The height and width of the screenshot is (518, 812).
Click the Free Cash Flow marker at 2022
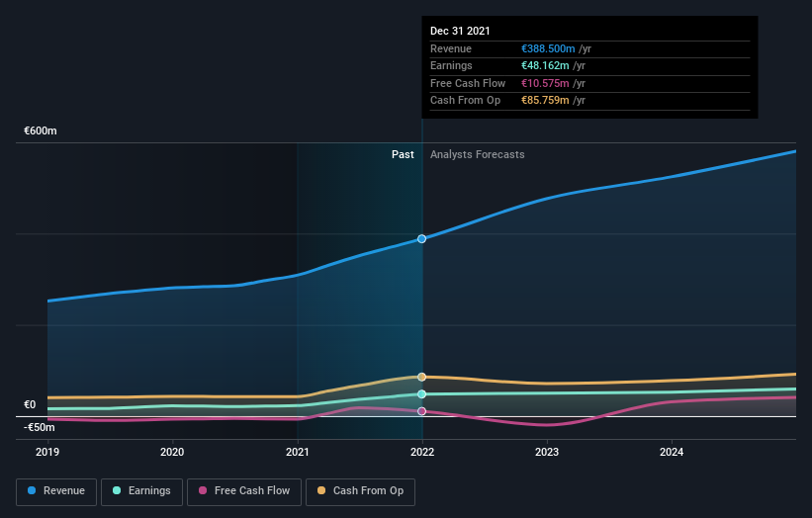(x=422, y=411)
